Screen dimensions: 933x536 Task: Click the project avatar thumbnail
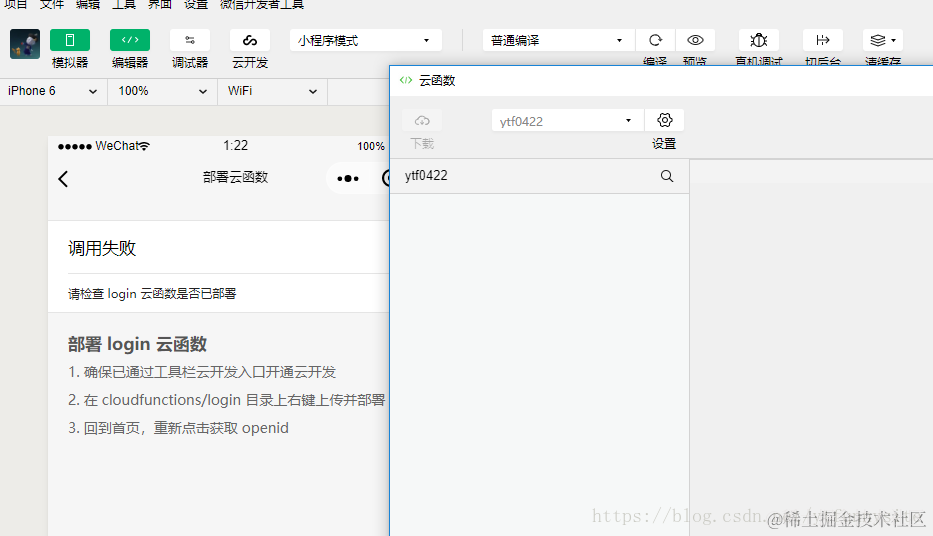(x=25, y=44)
